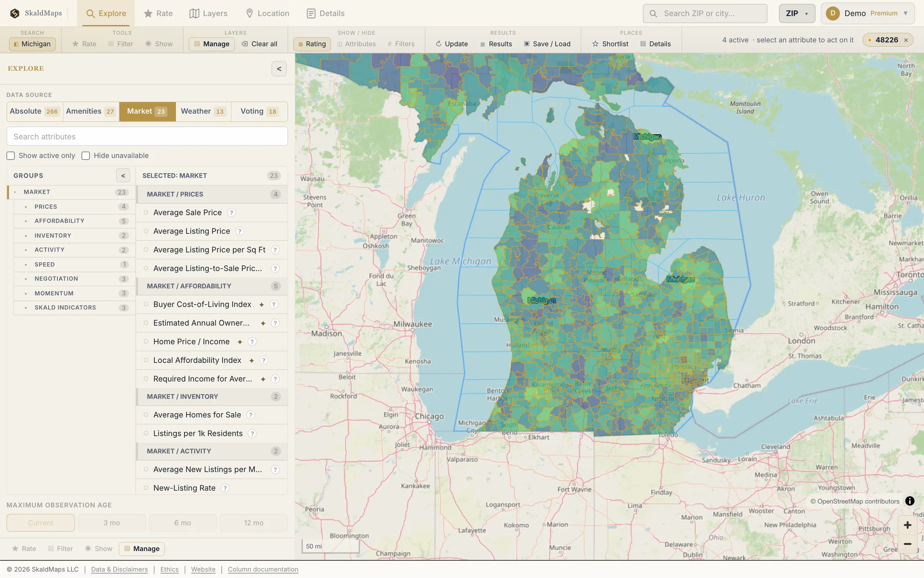Click the Search attributes field
Screen dimensions: 924x578
(x=147, y=137)
